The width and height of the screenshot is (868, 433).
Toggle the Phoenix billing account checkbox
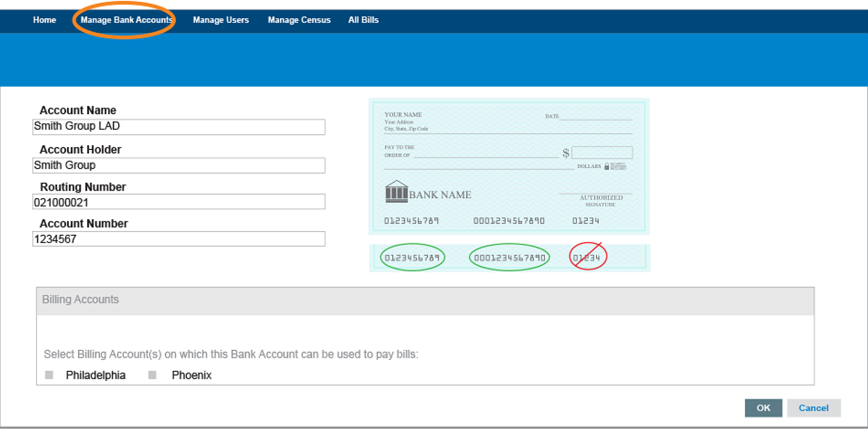coord(152,375)
